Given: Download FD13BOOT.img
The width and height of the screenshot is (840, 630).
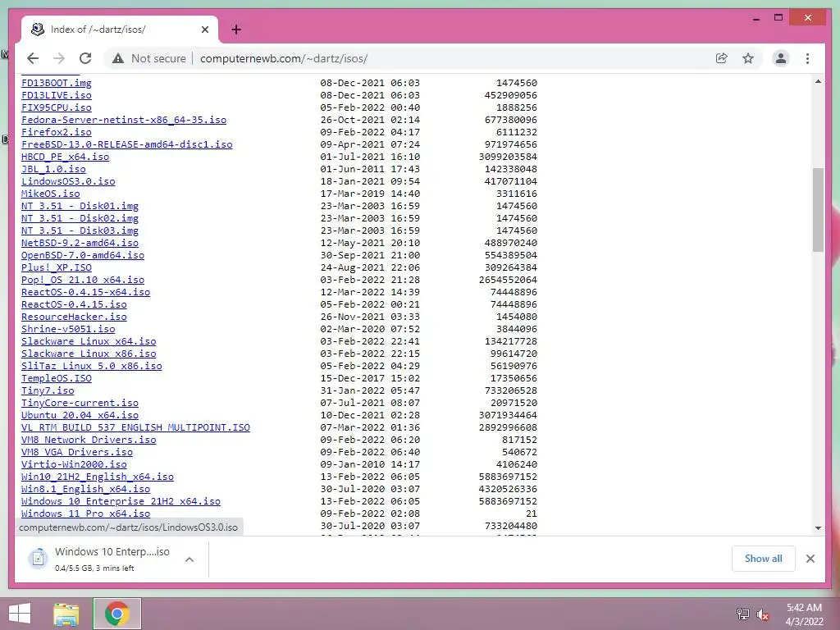Looking at the screenshot, I should 57,83.
